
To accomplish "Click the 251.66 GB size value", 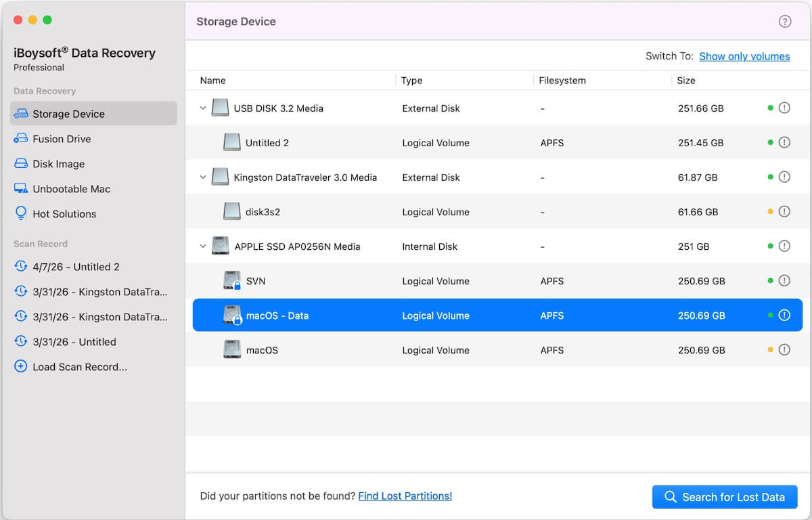I will click(701, 108).
